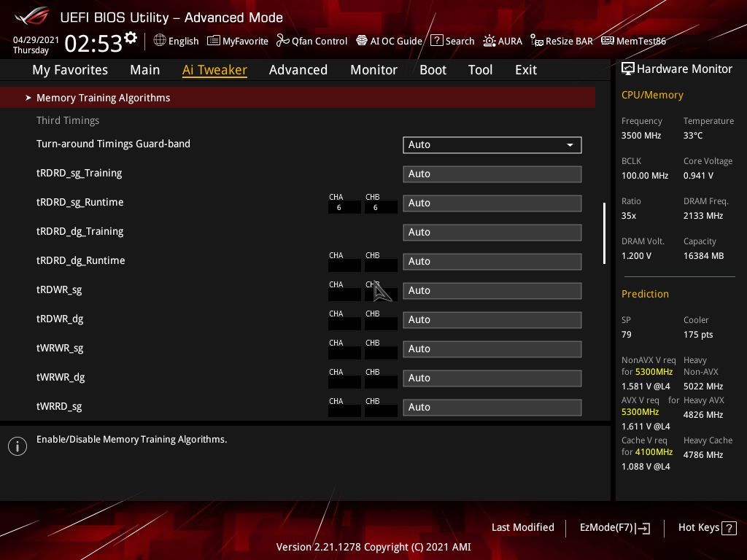Click the Third Timings heading

[68, 120]
